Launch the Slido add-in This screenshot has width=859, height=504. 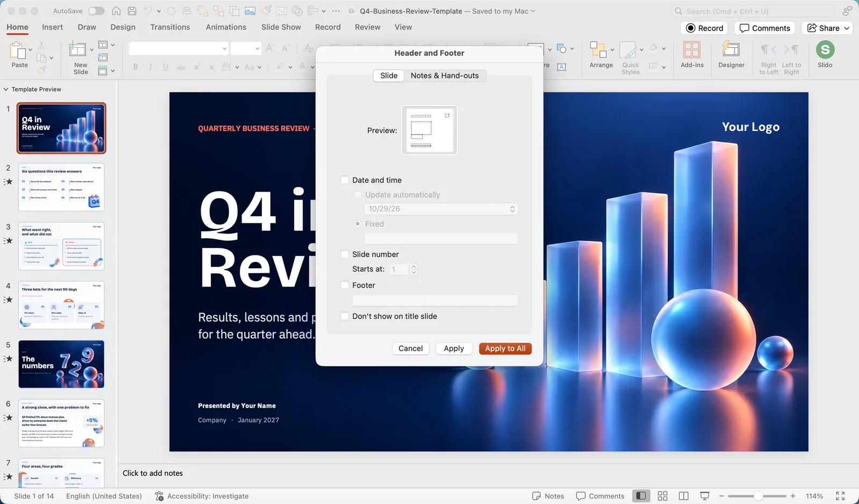pyautogui.click(x=825, y=50)
